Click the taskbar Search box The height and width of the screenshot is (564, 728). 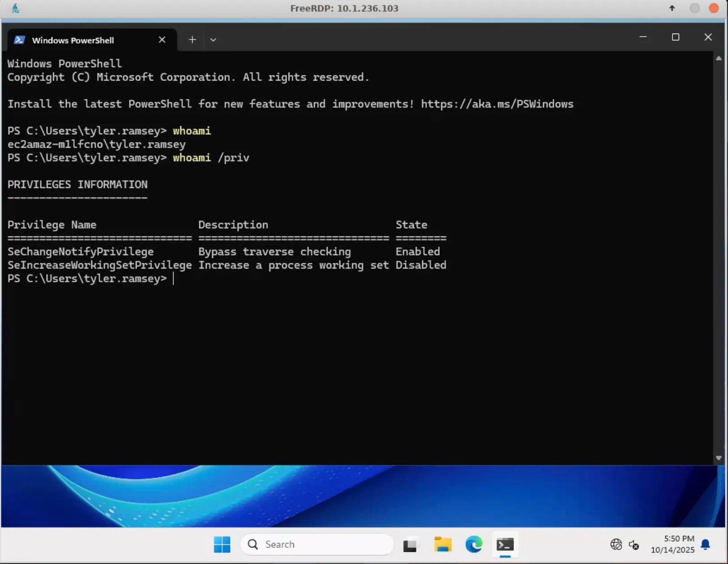tap(317, 544)
